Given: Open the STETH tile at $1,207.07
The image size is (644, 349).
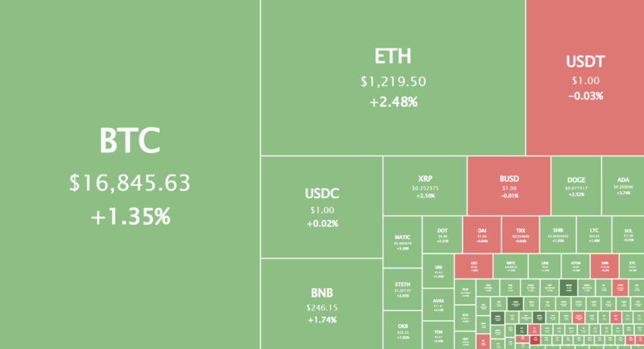Looking at the screenshot, I should (402, 289).
